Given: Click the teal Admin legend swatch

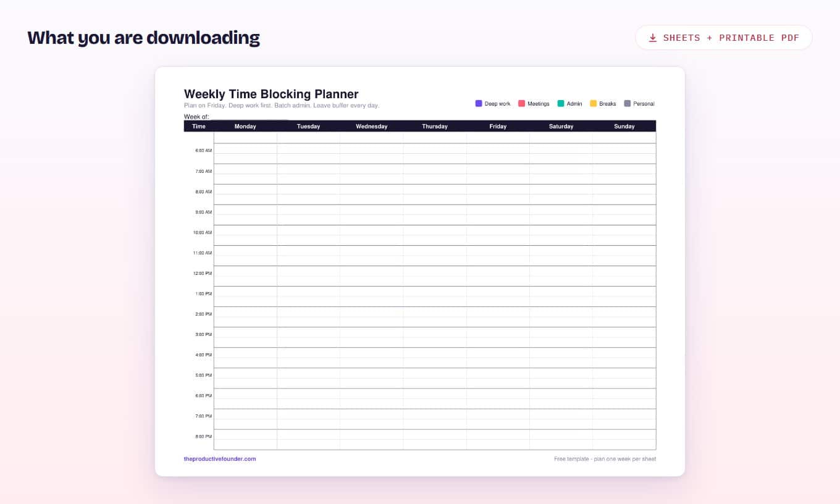Looking at the screenshot, I should pos(561,104).
